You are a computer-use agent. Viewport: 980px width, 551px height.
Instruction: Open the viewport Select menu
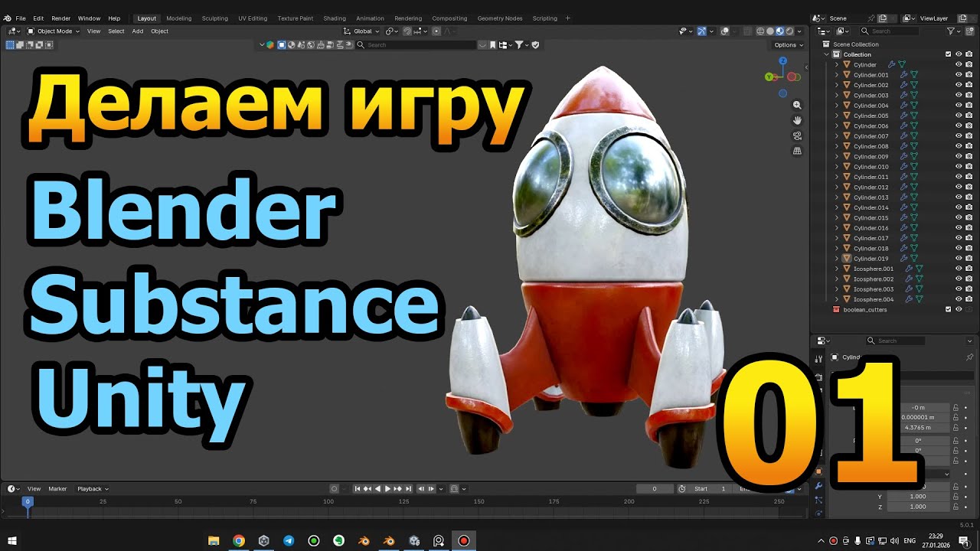pyautogui.click(x=116, y=31)
